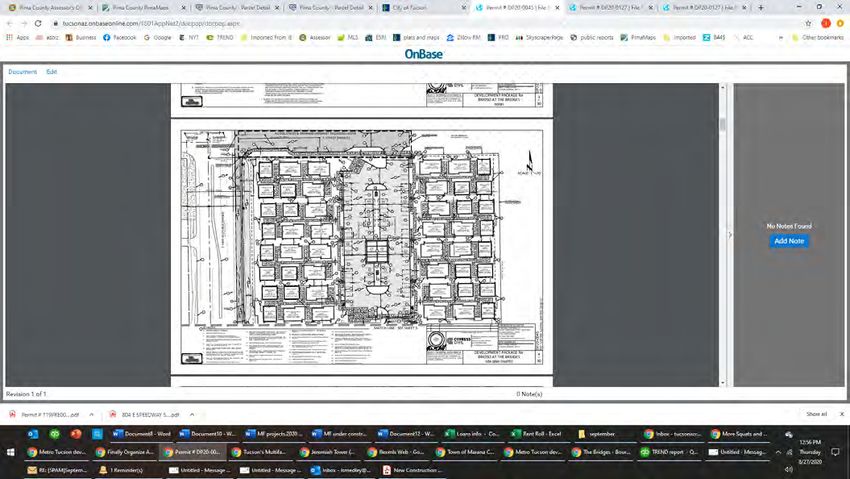Open the Windows Start menu
This screenshot has height=479, width=850.
click(10, 452)
